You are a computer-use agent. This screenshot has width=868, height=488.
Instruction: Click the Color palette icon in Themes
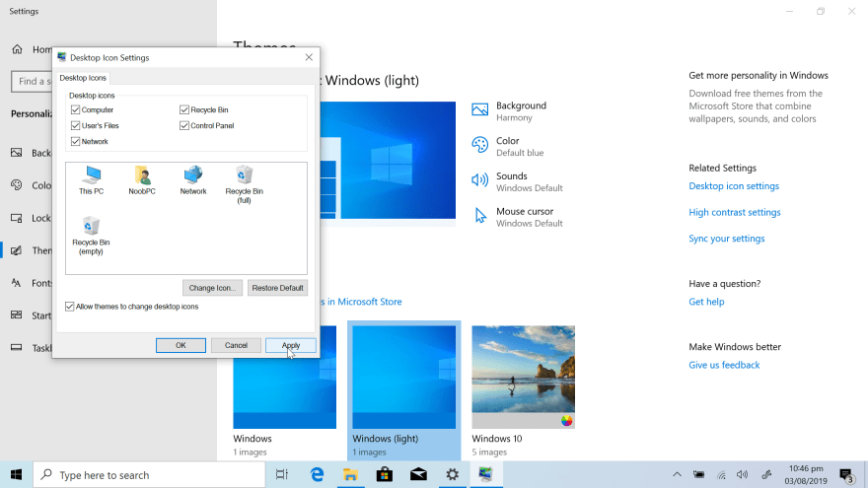point(480,145)
